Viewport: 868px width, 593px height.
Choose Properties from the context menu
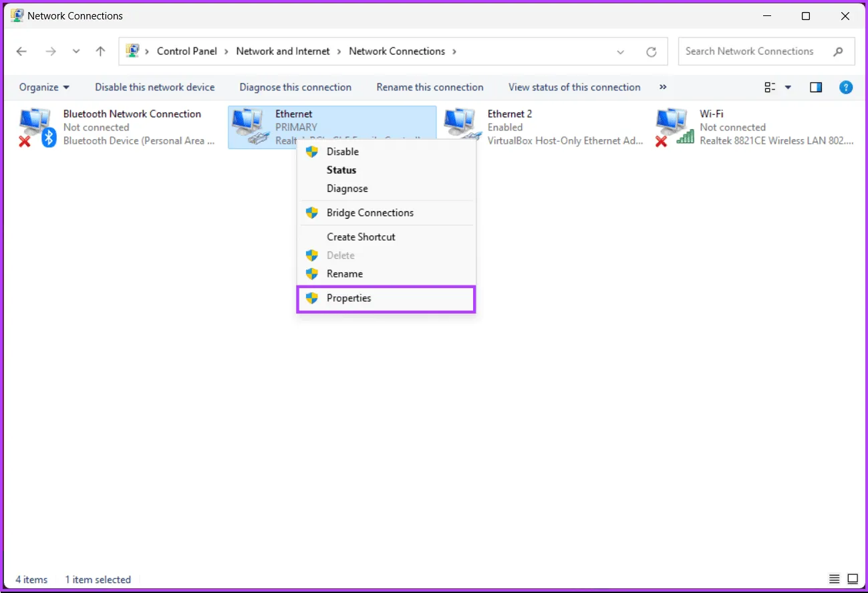click(349, 298)
